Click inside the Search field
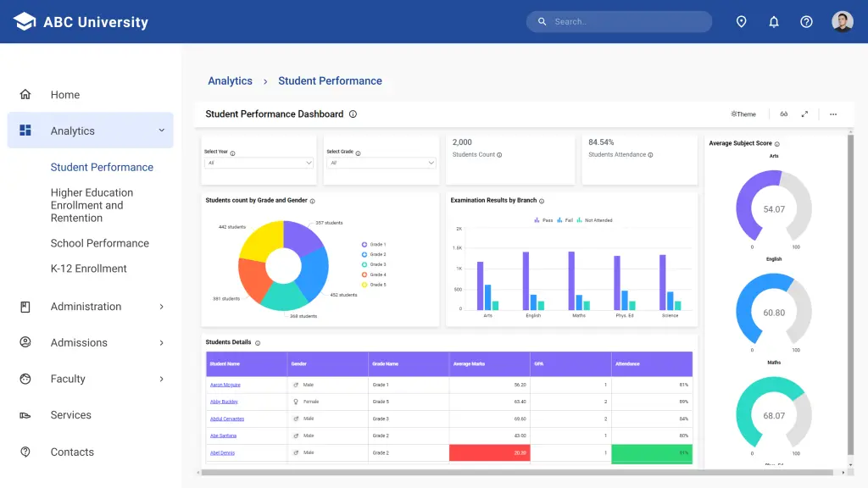Viewport: 868px width, 488px height. coord(619,21)
